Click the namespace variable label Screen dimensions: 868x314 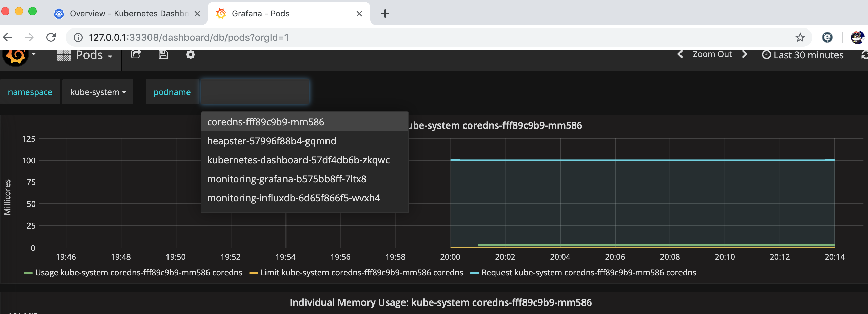click(x=30, y=92)
